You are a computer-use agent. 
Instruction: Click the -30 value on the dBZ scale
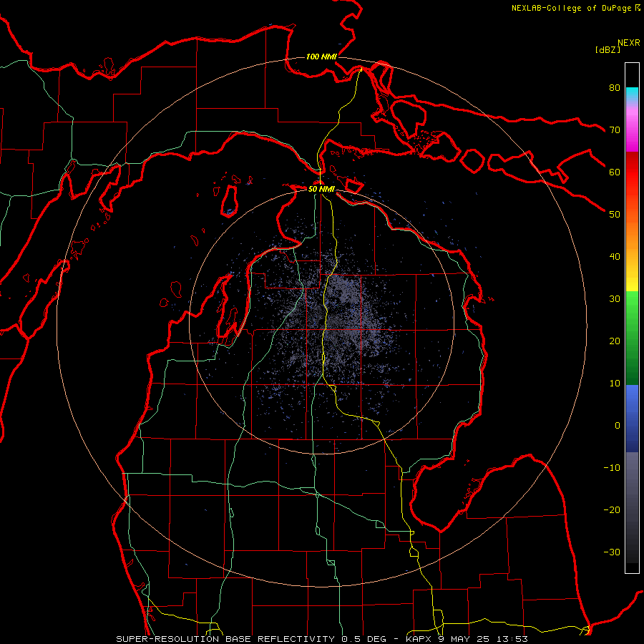pyautogui.click(x=612, y=552)
